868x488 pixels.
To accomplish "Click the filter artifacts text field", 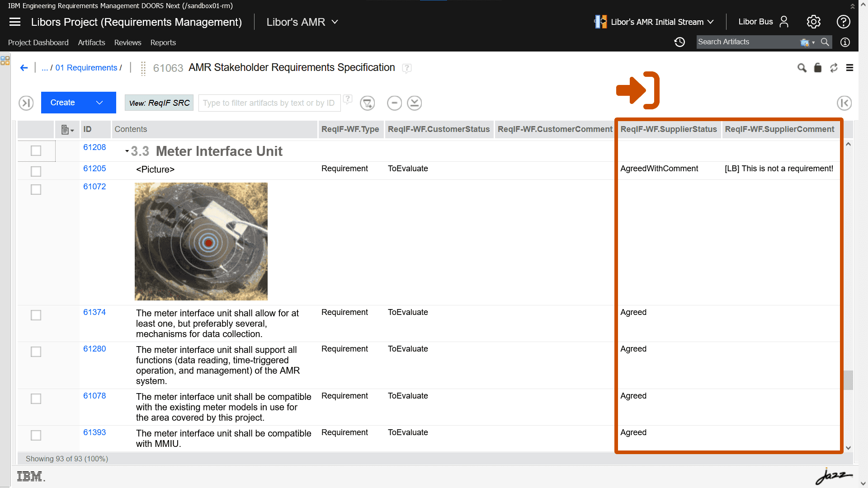I will coord(269,103).
